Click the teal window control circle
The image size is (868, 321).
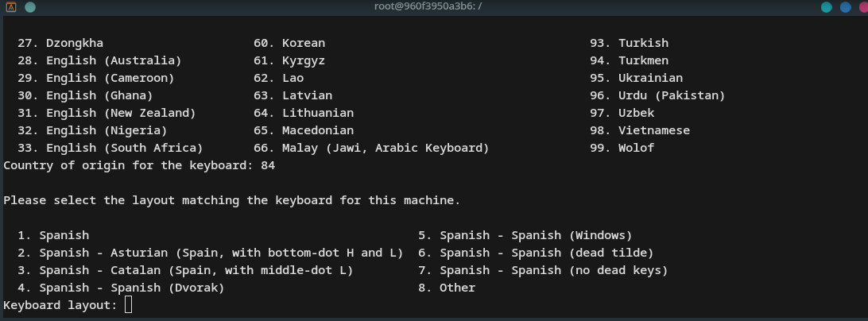[x=827, y=7]
